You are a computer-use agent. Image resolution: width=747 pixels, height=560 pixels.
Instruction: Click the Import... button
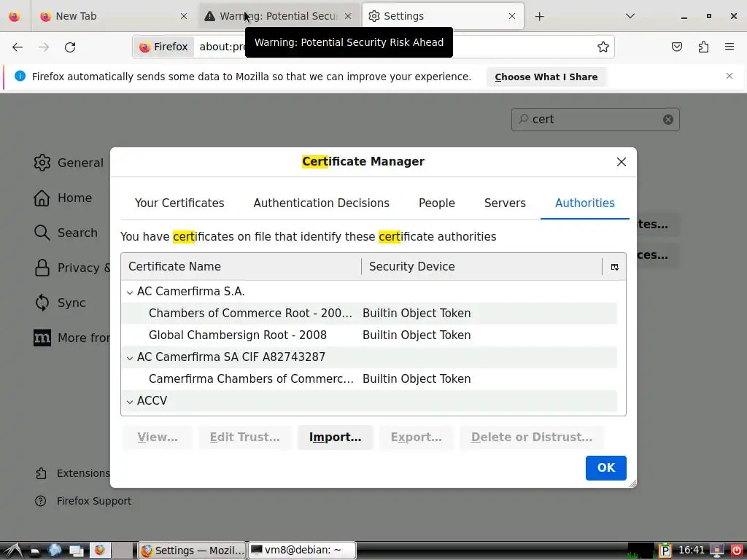coord(335,437)
